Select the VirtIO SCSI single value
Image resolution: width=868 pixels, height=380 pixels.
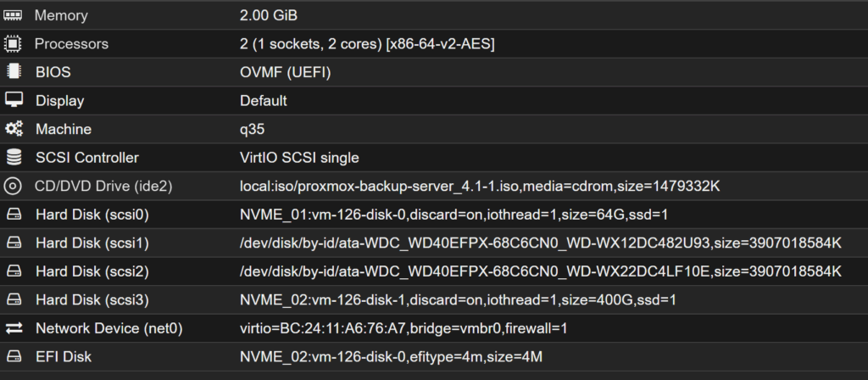tap(299, 158)
